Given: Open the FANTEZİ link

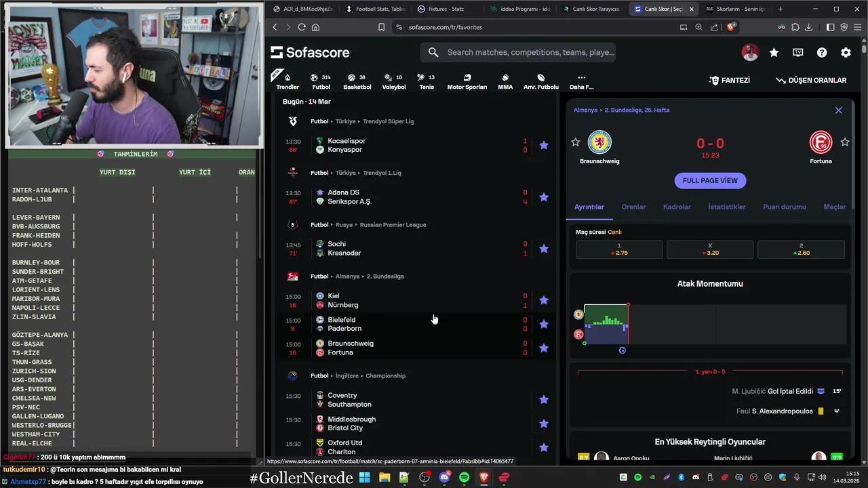Looking at the screenshot, I should click(x=730, y=80).
